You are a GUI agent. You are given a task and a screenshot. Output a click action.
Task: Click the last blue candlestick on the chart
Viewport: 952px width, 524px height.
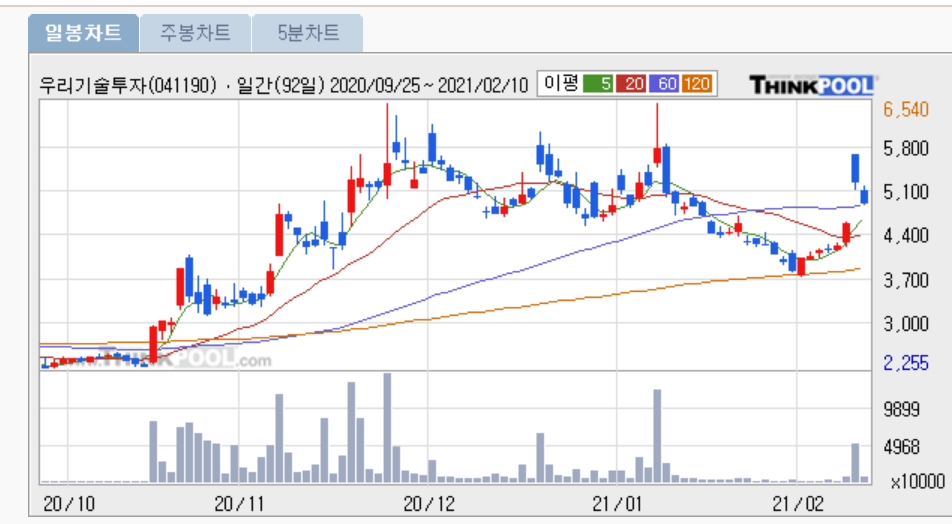coord(864,196)
